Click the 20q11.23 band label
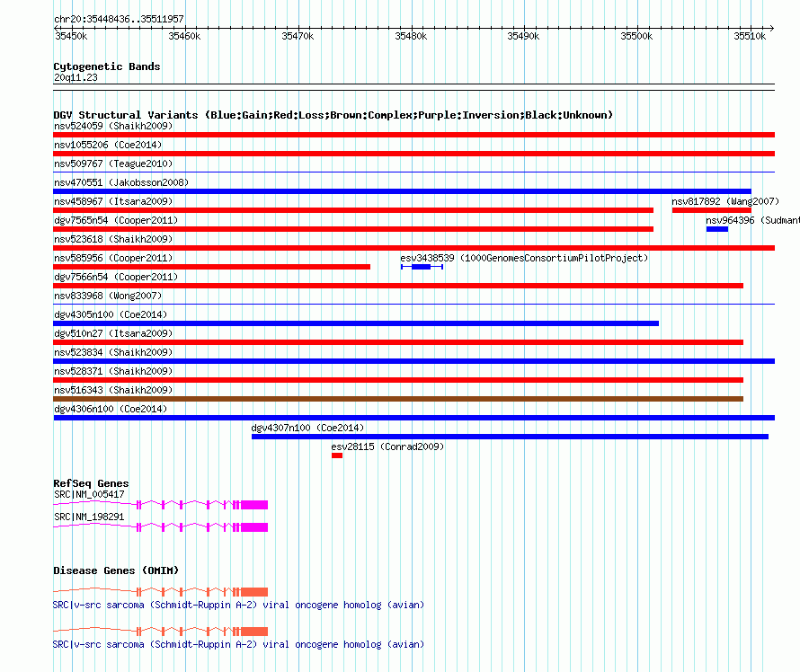Viewport: 800px width, 672px height. pyautogui.click(x=76, y=77)
